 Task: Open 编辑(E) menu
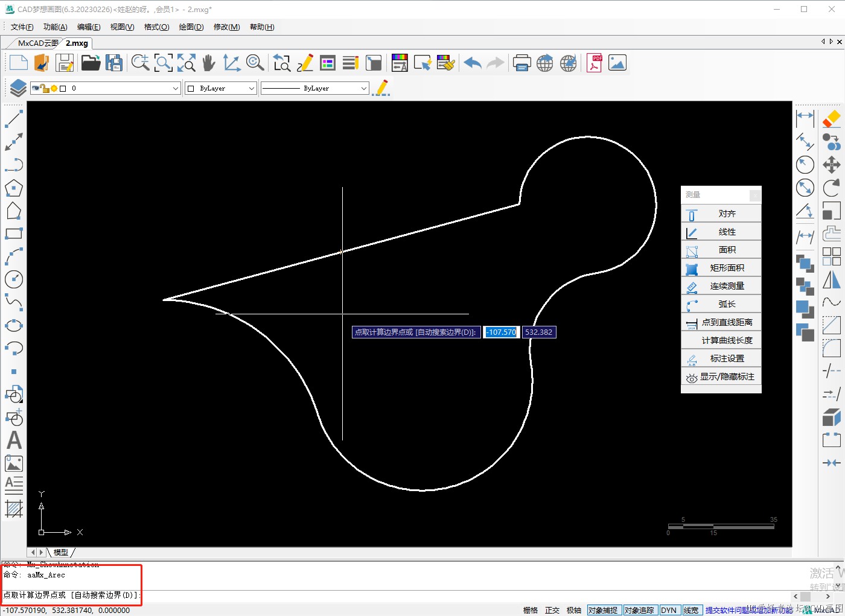89,27
